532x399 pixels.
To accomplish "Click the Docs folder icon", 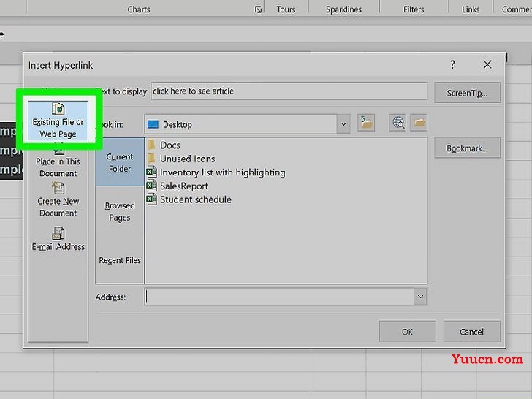I will pos(151,145).
